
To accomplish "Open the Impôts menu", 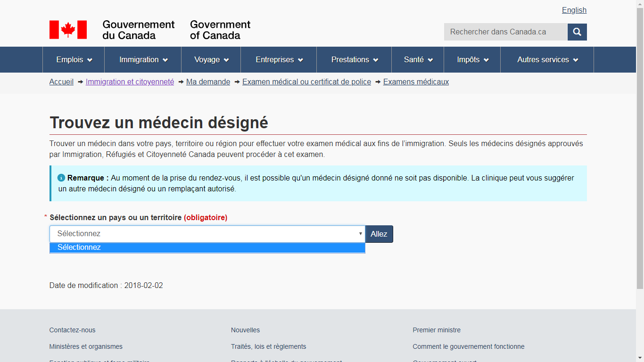I will pos(472,60).
